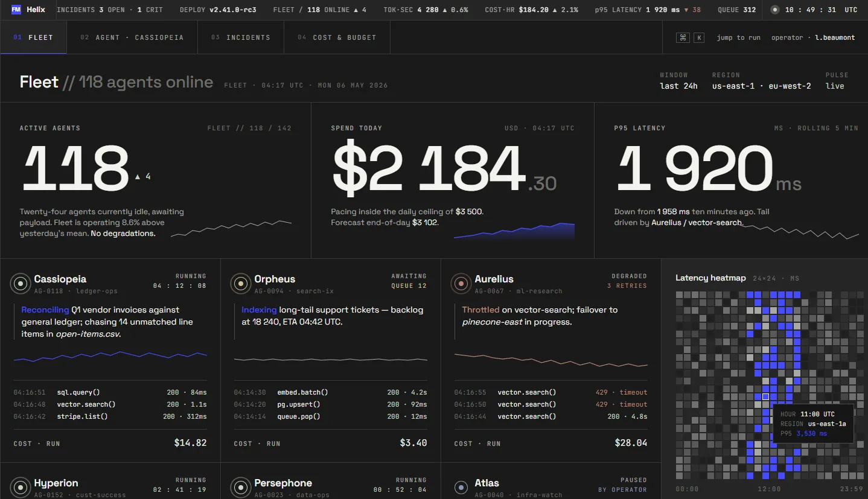
Task: Click open-items.csv file reference
Action: click(88, 334)
